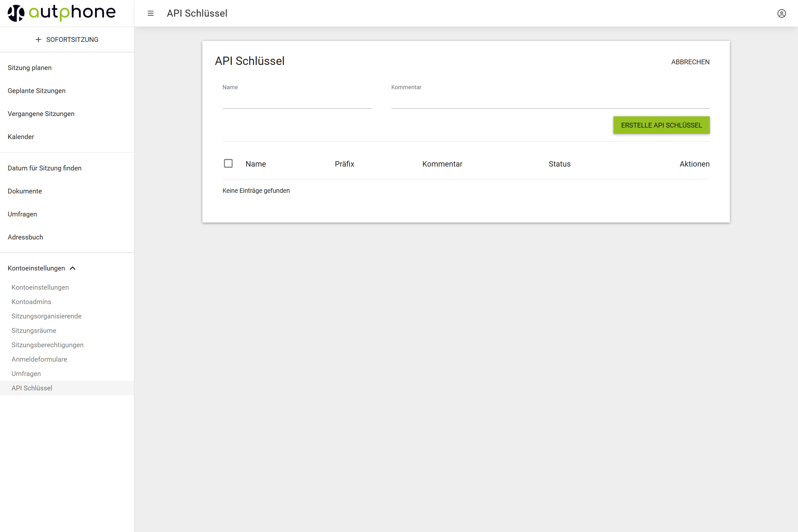Open Dokumente in the sidebar

tap(25, 191)
